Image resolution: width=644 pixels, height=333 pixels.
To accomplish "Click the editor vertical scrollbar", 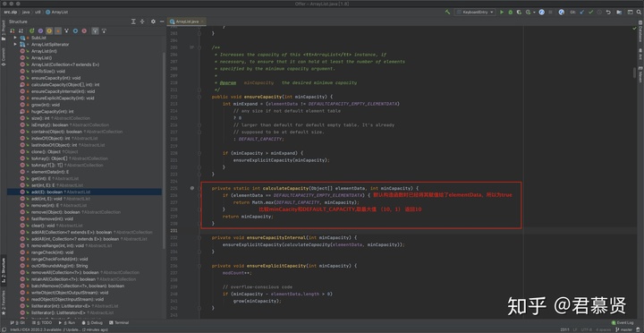I will pyautogui.click(x=634, y=73).
